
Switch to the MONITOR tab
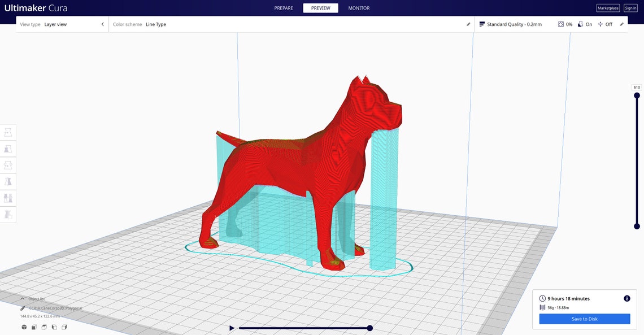[x=358, y=8]
